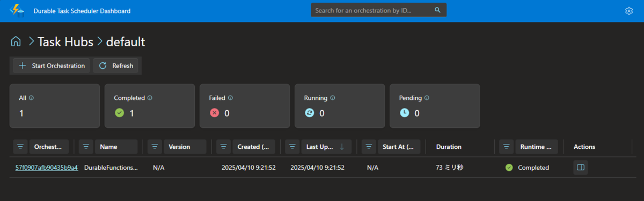The image size is (644, 201).
Task: Open details panel icon in Actions column
Action: coord(580,168)
